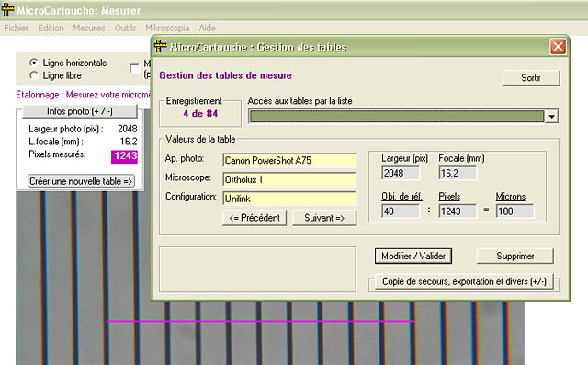Select Ligne horizontale radio option
The image size is (588, 365).
click(x=34, y=63)
